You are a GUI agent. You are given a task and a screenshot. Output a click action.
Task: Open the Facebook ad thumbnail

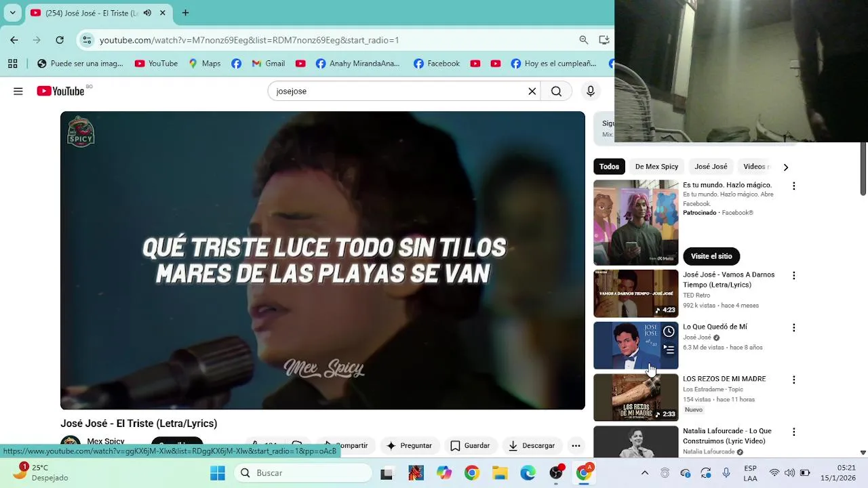tap(636, 222)
